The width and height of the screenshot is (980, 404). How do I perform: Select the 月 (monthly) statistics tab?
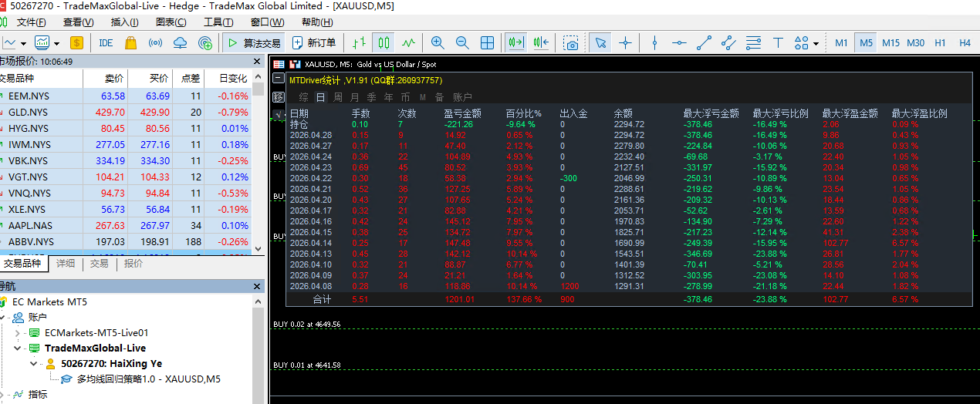tap(354, 97)
